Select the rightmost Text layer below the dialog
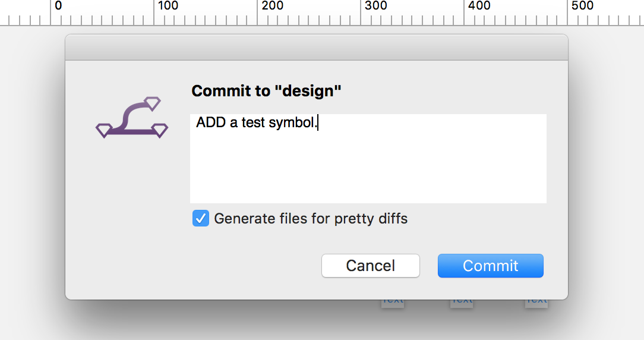Viewport: 644px width, 340px height. coord(536,303)
